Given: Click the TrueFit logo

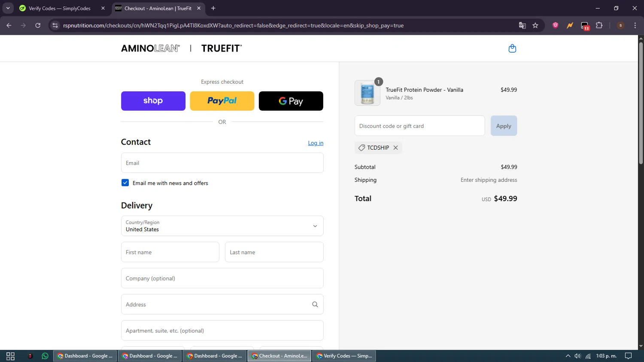Looking at the screenshot, I should 222,48.
